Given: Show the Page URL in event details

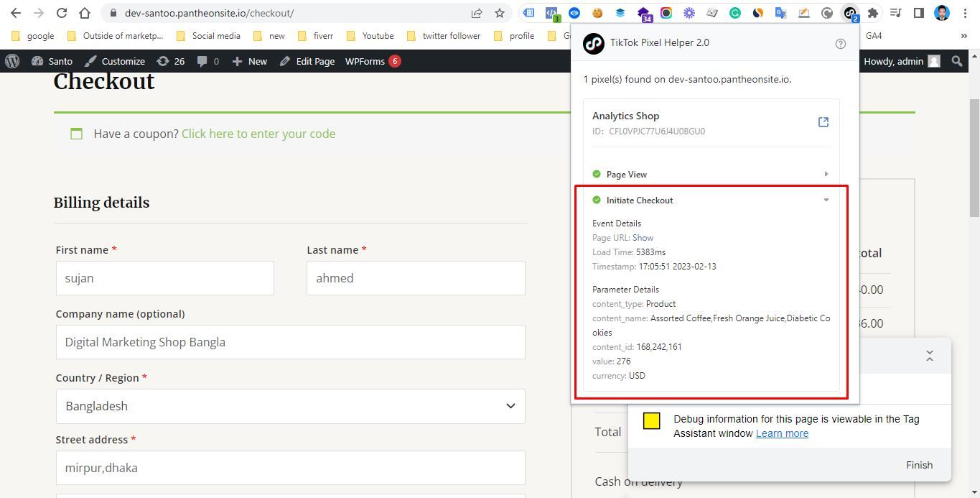Looking at the screenshot, I should coord(643,238).
